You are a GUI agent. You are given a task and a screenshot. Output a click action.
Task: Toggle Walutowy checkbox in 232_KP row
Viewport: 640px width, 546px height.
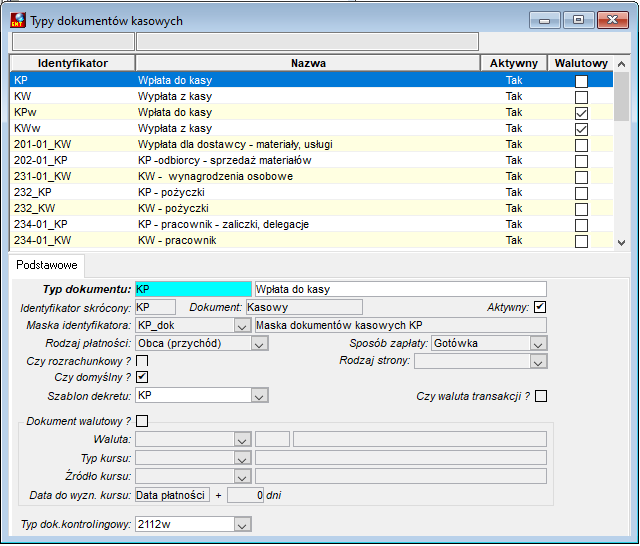(581, 193)
